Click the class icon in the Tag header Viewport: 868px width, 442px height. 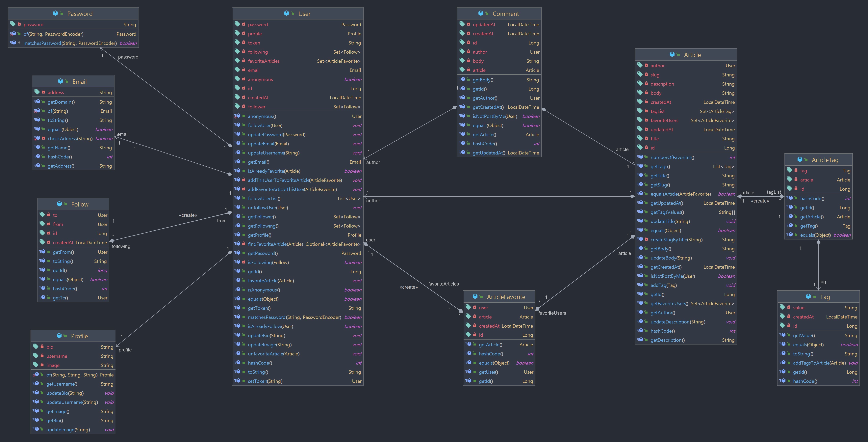(x=808, y=297)
